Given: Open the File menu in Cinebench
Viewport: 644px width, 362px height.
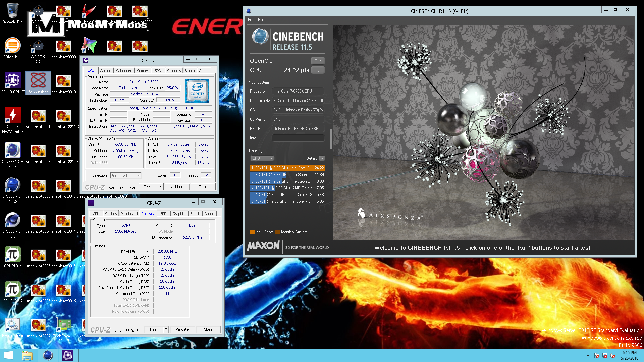Looking at the screenshot, I should (251, 20).
